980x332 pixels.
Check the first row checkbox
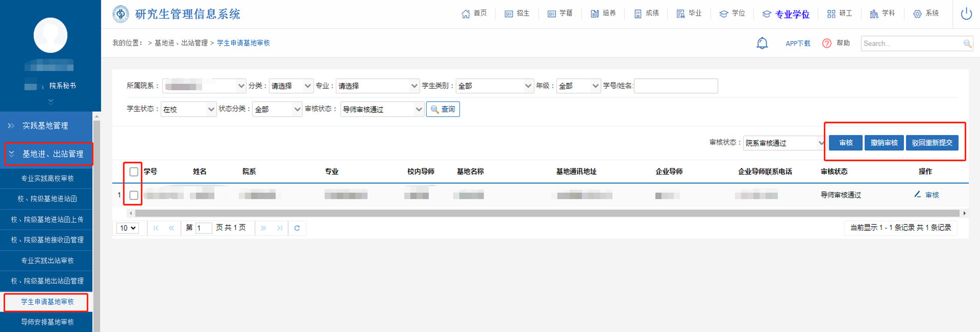tap(134, 195)
